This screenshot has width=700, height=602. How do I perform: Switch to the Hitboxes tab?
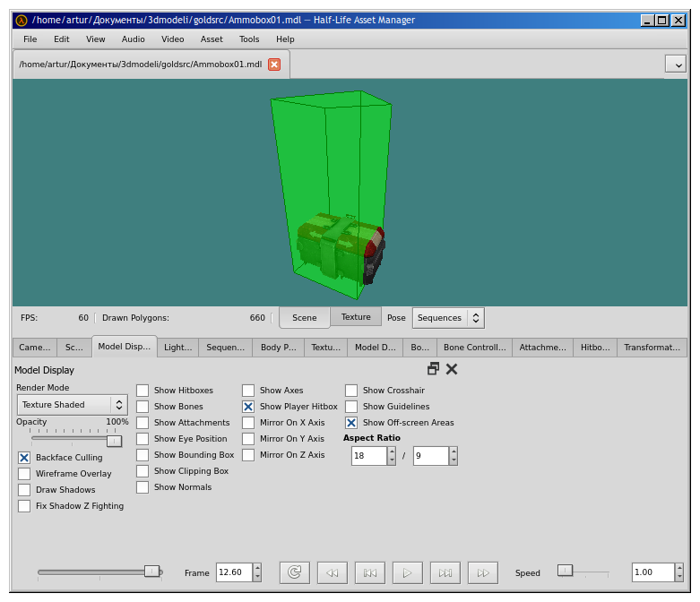[595, 348]
